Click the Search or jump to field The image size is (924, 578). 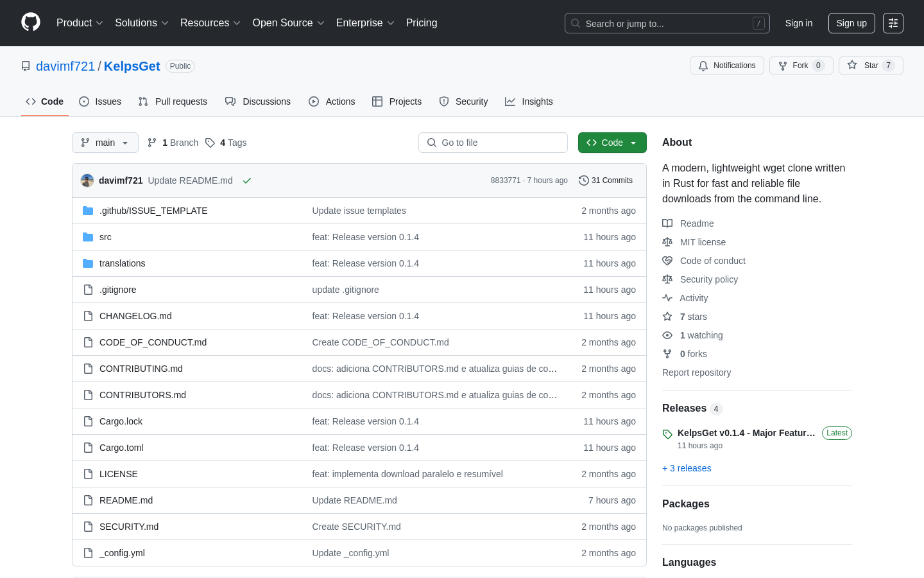(x=667, y=23)
